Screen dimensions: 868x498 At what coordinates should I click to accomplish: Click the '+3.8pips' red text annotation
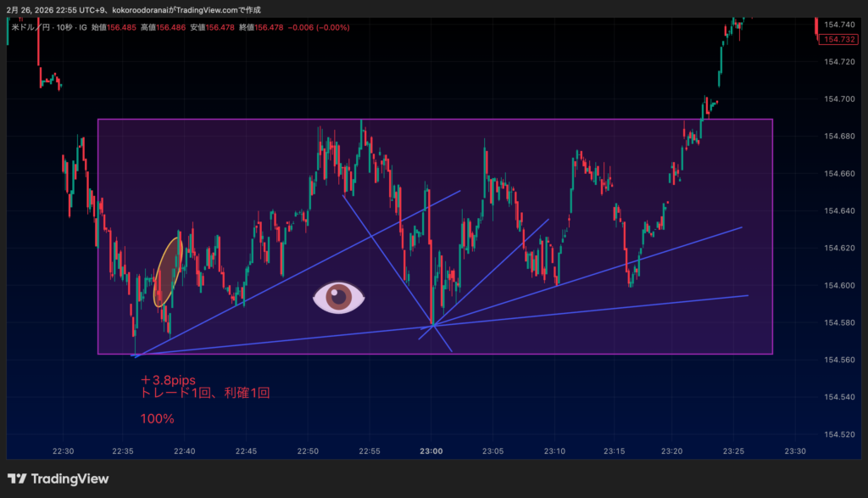(x=168, y=379)
